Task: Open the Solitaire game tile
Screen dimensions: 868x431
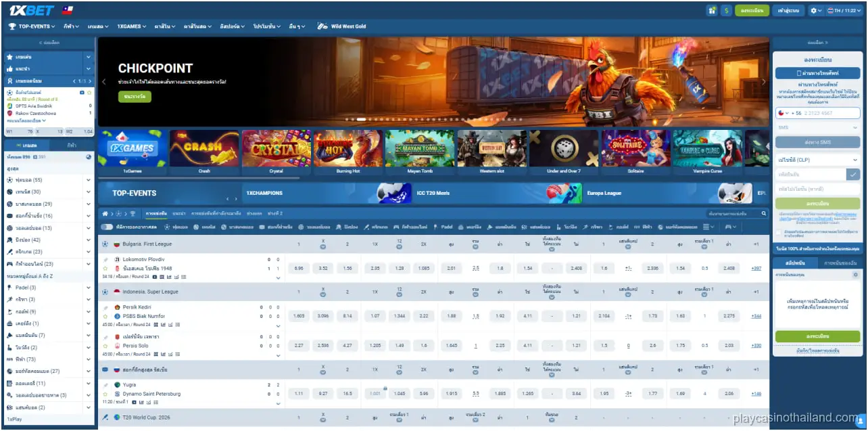Action: (635, 152)
